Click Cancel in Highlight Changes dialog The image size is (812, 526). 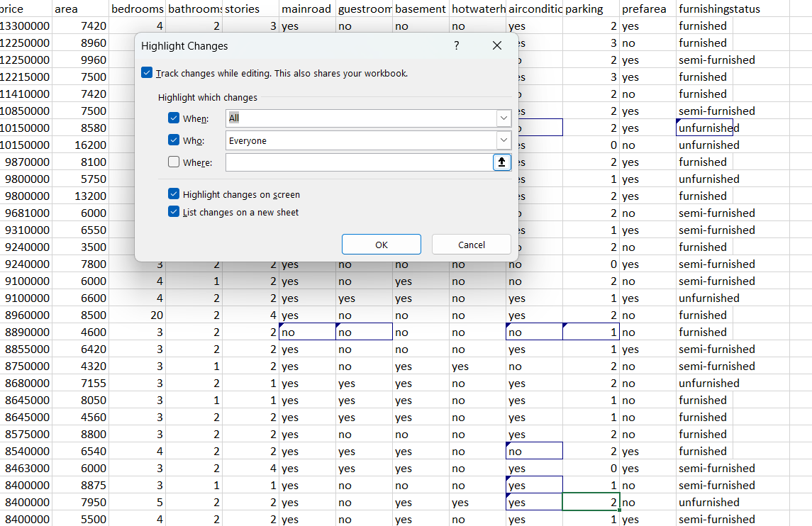pos(472,245)
